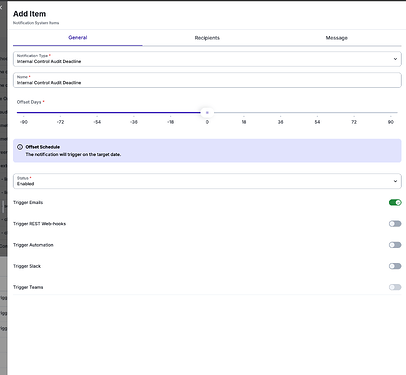Click the 54 slider mark label
The image size is (406, 375).
[x=317, y=122]
